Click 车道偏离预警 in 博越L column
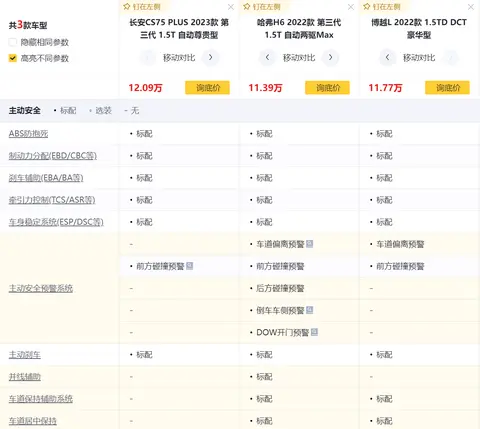 pos(400,244)
